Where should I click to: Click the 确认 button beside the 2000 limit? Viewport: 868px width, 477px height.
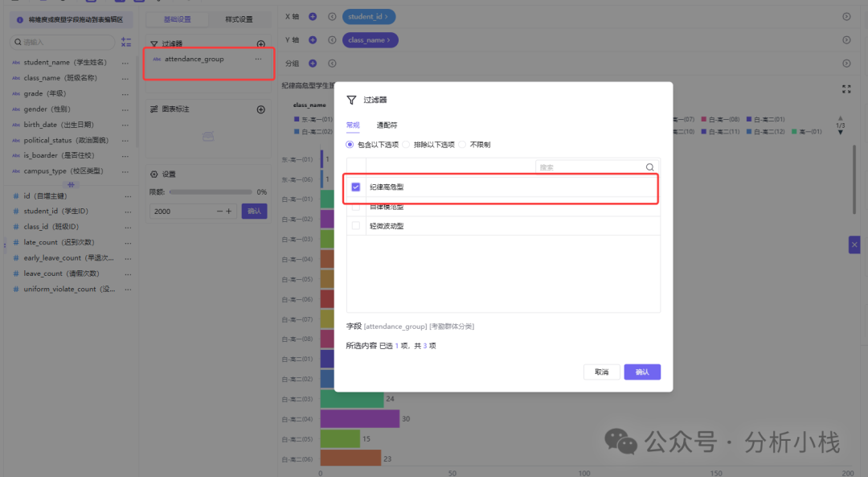click(254, 211)
